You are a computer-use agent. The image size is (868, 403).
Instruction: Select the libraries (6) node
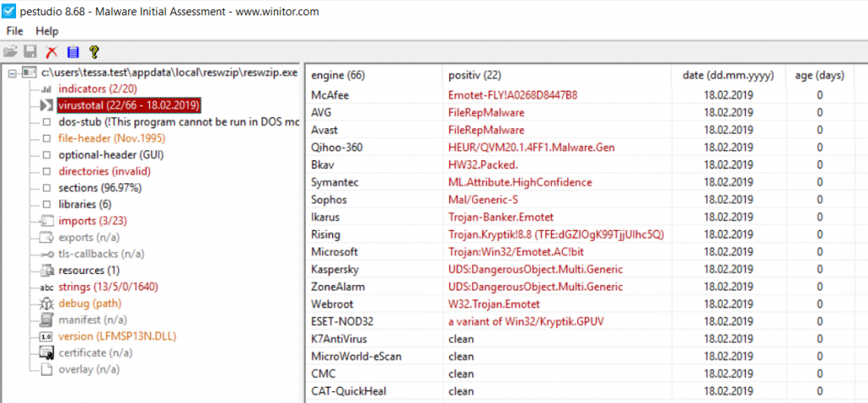click(85, 204)
